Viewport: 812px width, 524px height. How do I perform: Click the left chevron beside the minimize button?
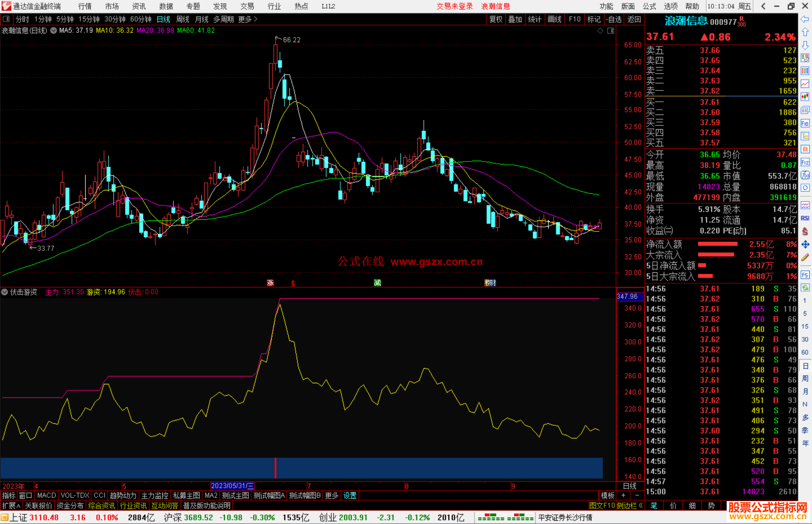click(763, 6)
